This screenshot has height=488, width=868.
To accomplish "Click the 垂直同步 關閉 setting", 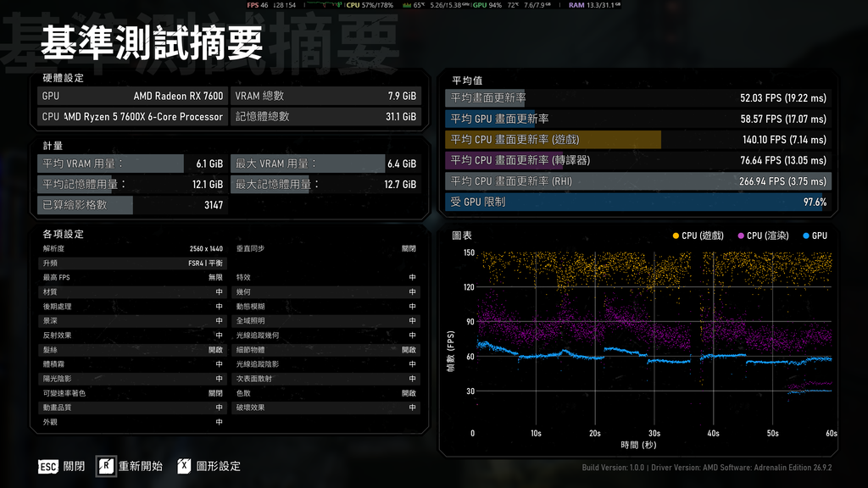I will pos(325,249).
